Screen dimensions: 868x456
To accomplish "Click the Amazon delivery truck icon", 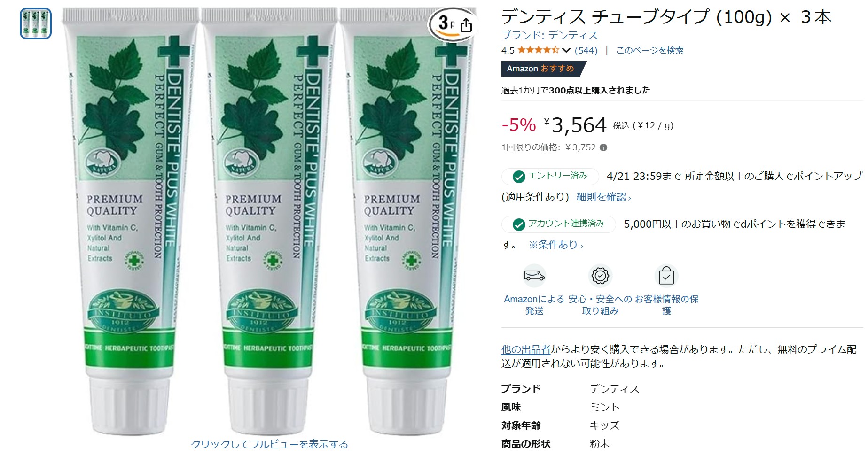I will (534, 276).
